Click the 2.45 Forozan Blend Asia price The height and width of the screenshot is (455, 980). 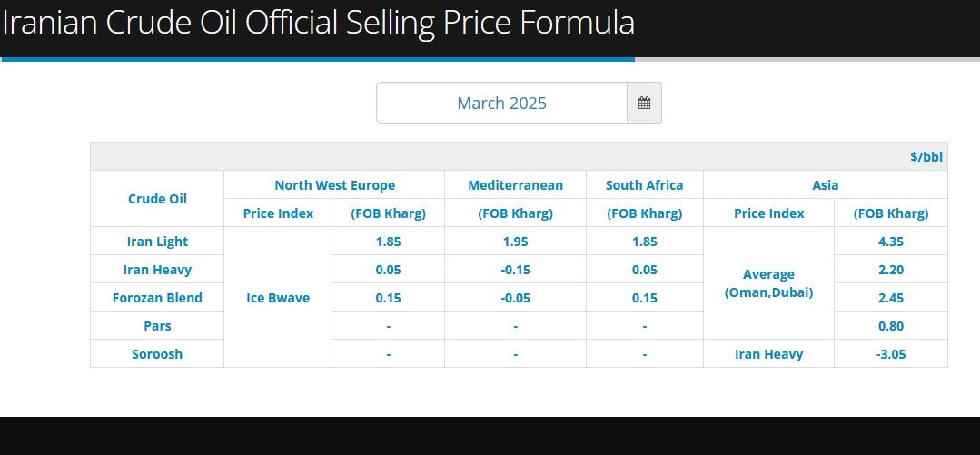point(890,298)
